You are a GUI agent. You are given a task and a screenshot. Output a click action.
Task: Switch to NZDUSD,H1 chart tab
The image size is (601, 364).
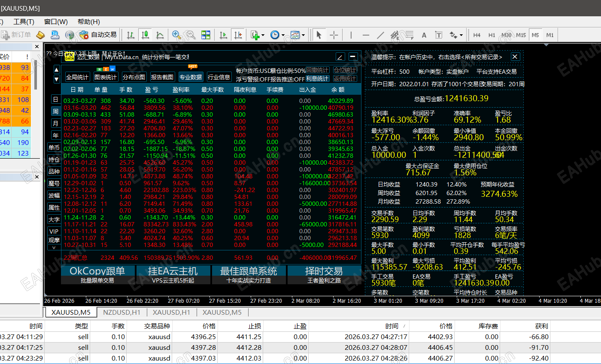coord(122,313)
